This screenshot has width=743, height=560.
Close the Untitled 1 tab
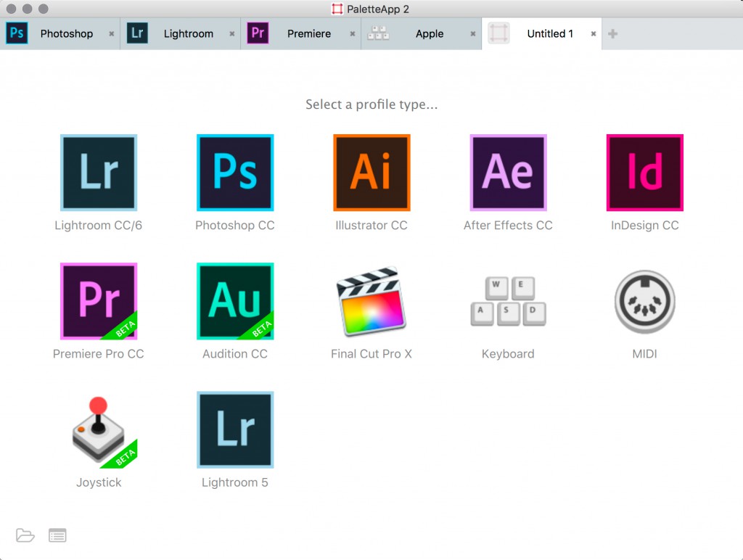(x=593, y=33)
